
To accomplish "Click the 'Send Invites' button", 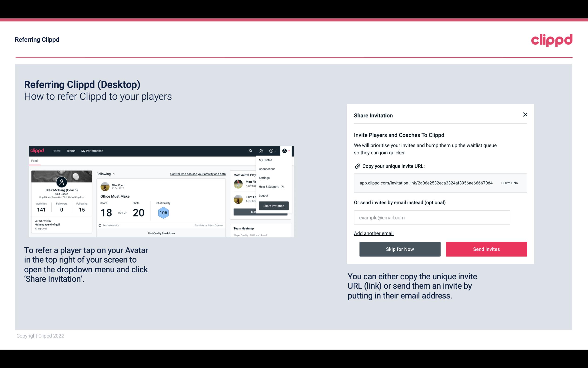I will [x=486, y=249].
